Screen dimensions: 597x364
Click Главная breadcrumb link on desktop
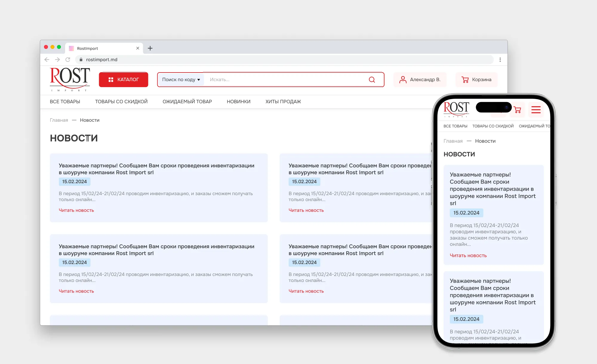click(x=59, y=120)
